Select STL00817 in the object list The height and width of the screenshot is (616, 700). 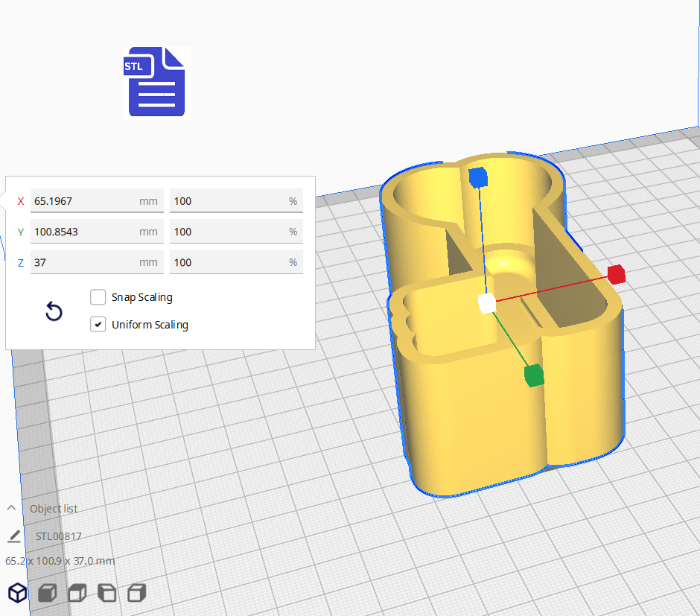(x=59, y=536)
